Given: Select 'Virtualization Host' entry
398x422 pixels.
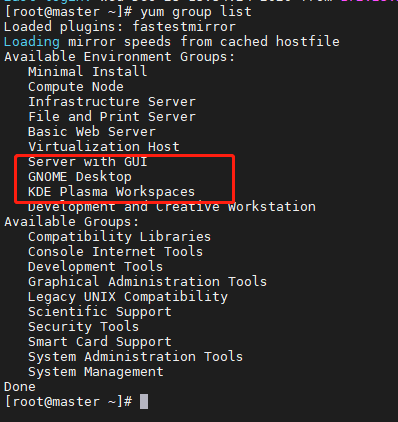Looking at the screenshot, I should click(104, 147).
